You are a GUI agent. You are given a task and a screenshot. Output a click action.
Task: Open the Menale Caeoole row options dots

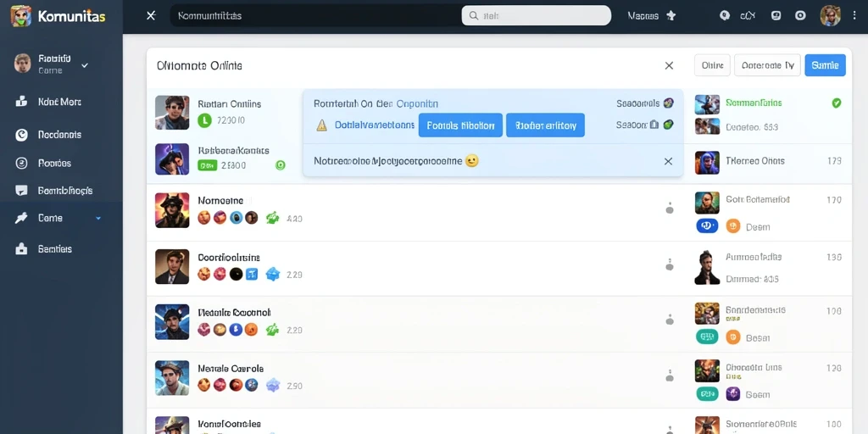click(670, 376)
